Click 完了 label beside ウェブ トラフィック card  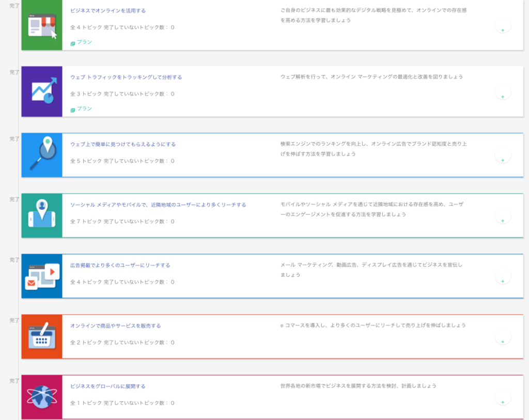pos(14,72)
